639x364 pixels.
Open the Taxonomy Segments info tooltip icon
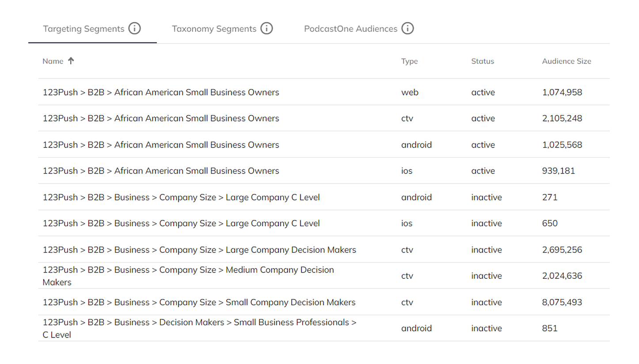click(266, 28)
